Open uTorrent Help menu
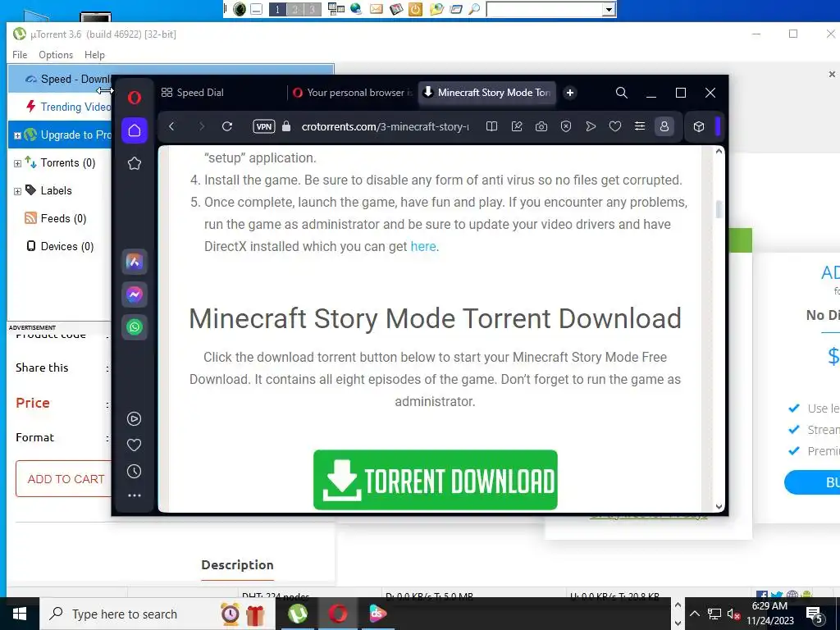840x630 pixels. pos(95,55)
